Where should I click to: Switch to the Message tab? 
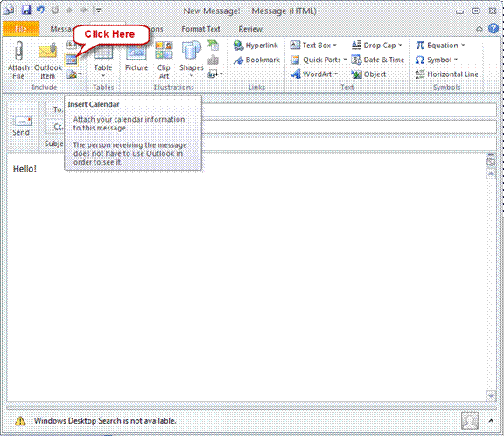(x=62, y=29)
